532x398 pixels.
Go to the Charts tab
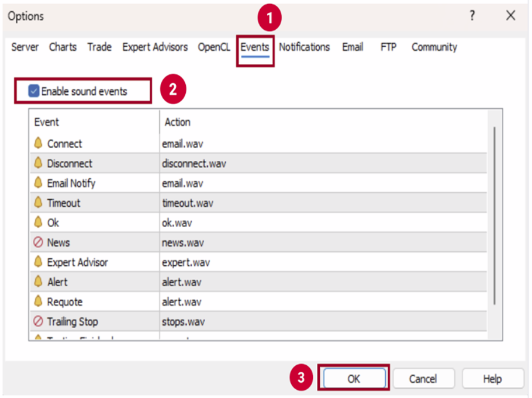pyautogui.click(x=63, y=47)
